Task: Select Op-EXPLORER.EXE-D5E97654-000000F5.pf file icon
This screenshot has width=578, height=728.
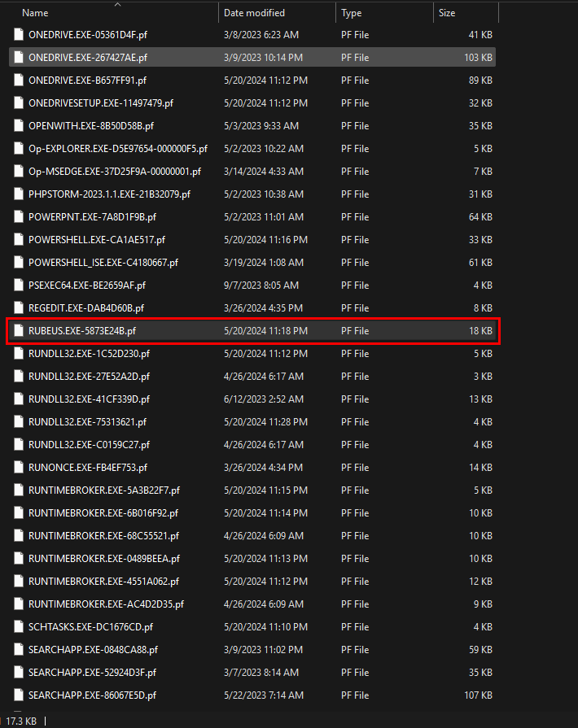Action: [19, 148]
